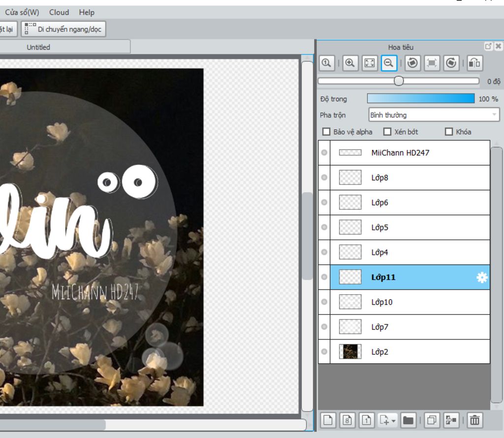Click the zoom in magnifier icon
This screenshot has width=504, height=438.
tap(350, 63)
